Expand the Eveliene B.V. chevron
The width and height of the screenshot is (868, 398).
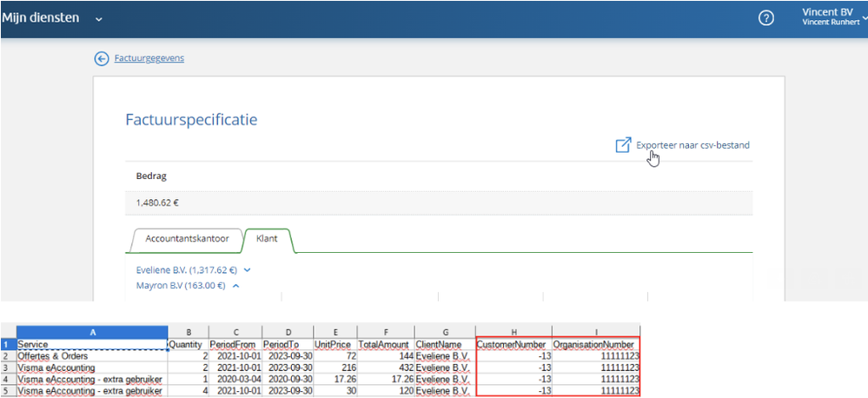(248, 270)
